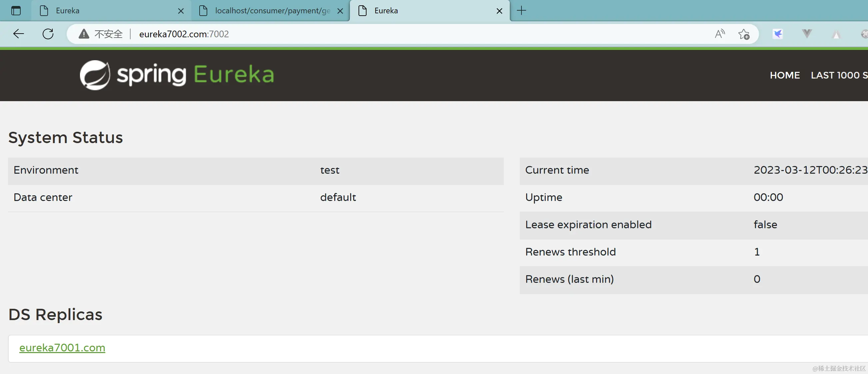Activate the Read Aloud icon
Image resolution: width=868 pixels, height=374 pixels.
point(719,34)
